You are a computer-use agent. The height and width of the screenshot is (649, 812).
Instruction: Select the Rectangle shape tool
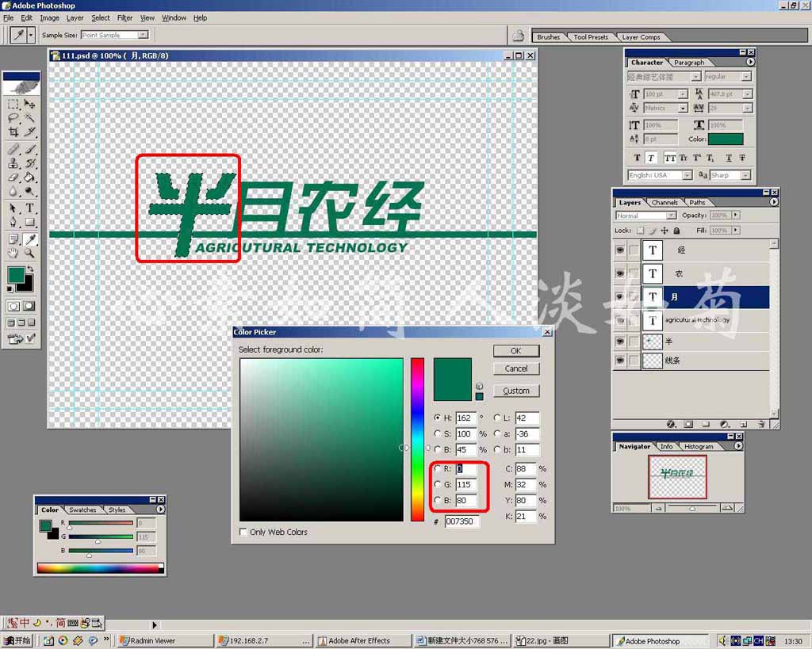(29, 223)
